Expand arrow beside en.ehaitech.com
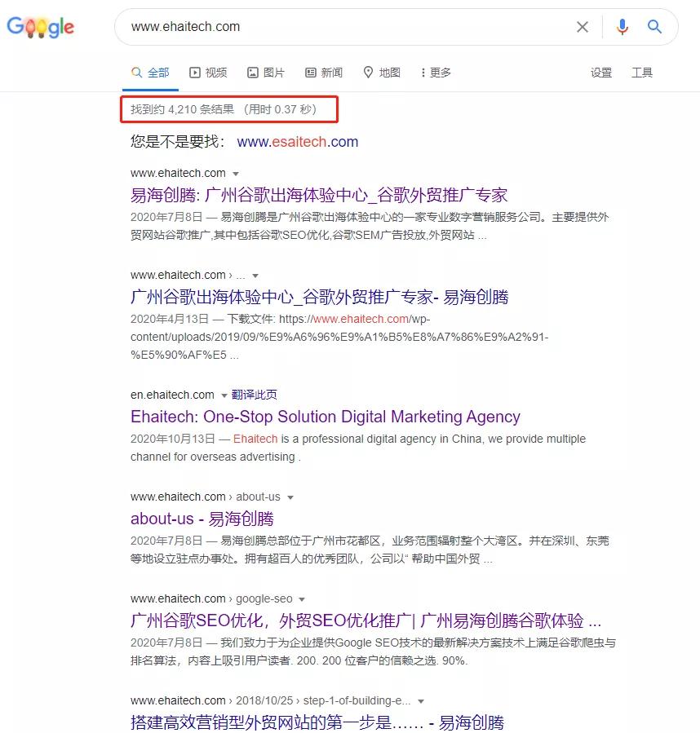The image size is (700, 733). (224, 395)
